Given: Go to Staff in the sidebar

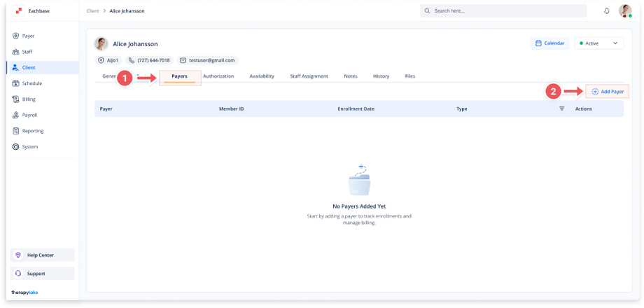Looking at the screenshot, I should (42, 52).
